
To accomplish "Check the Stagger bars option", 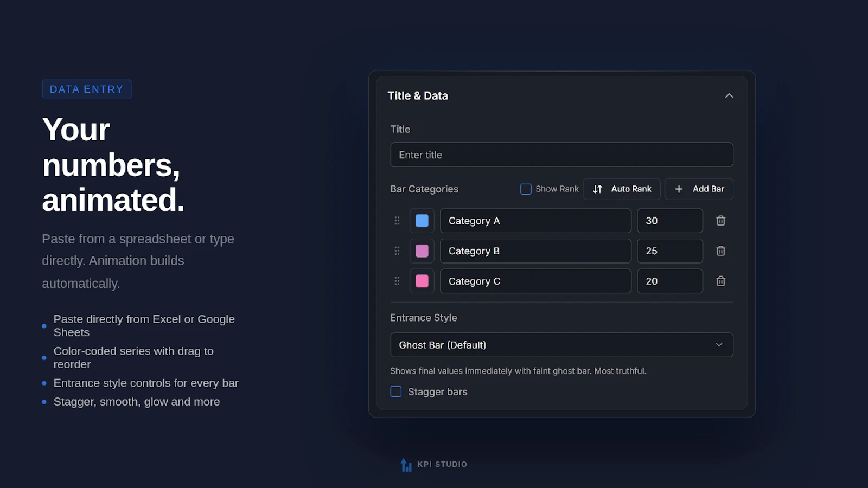I will click(x=395, y=391).
